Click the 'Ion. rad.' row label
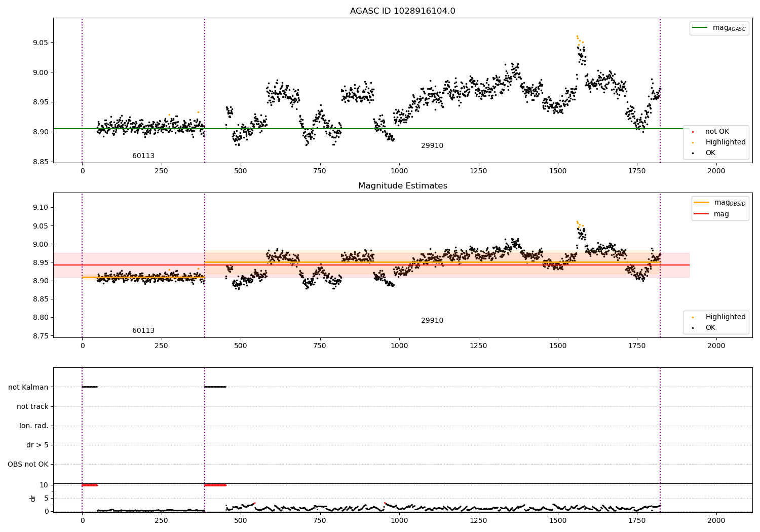This screenshot has width=760, height=532. (x=34, y=426)
